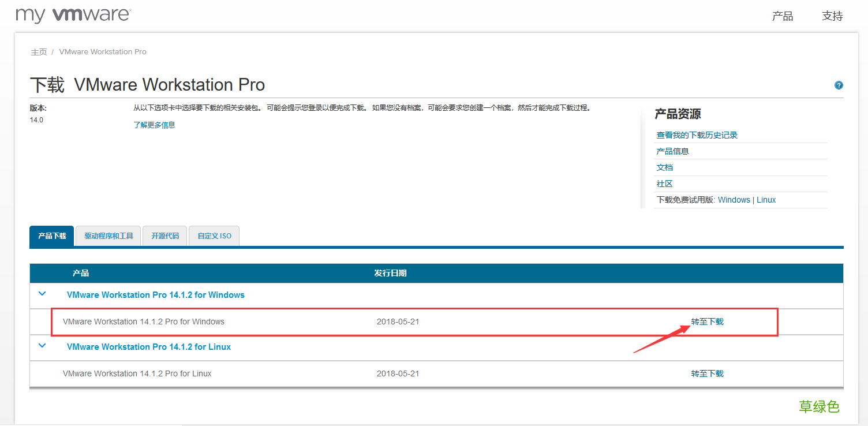Download the Windows free trial
This screenshot has width=868, height=426.
[x=734, y=199]
